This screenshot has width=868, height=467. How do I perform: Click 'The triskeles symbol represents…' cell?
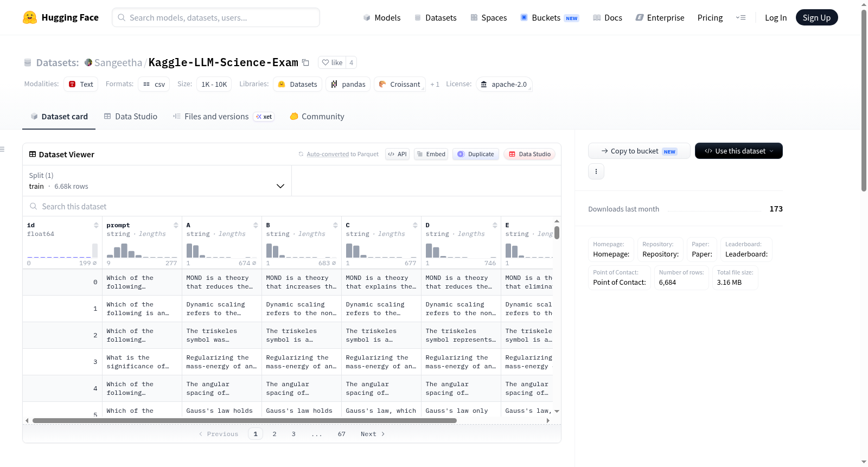[x=461, y=335]
